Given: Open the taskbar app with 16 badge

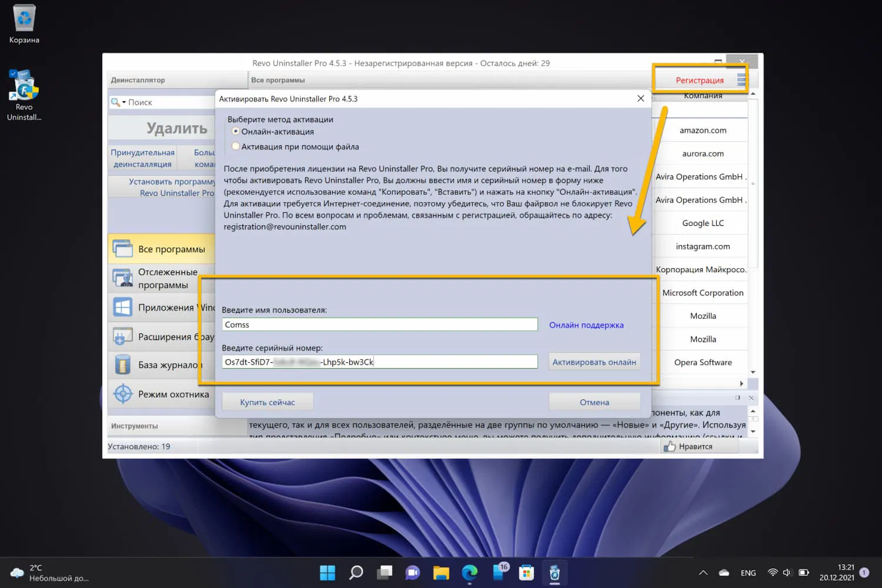Looking at the screenshot, I should pyautogui.click(x=499, y=572).
